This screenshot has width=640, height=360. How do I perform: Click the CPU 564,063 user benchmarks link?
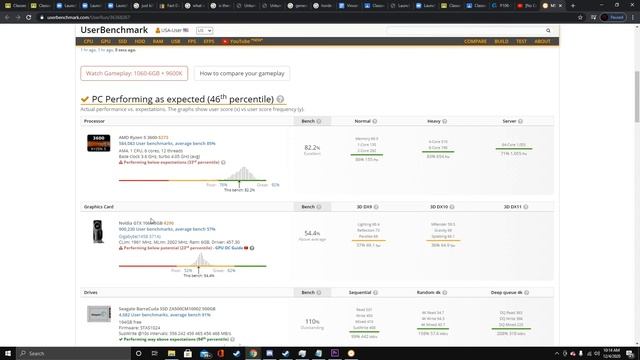(x=167, y=144)
